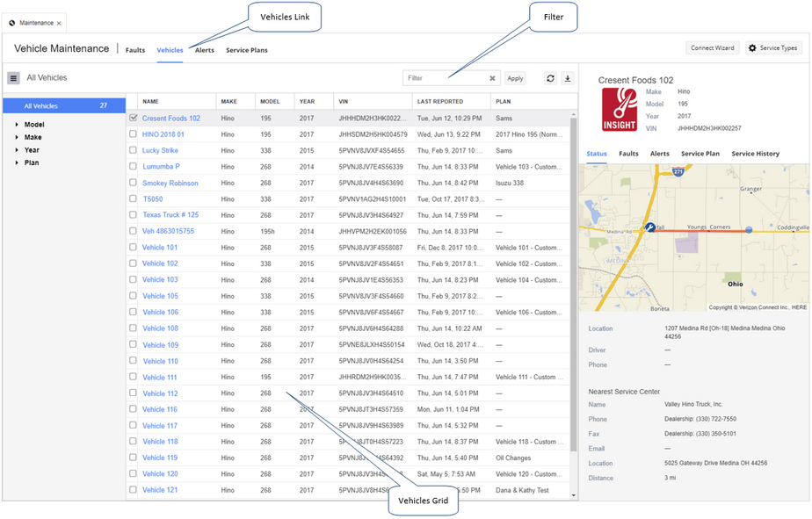This screenshot has height=519, width=812.
Task: Check the HINO 2018 01 row checkbox
Action: tap(133, 134)
